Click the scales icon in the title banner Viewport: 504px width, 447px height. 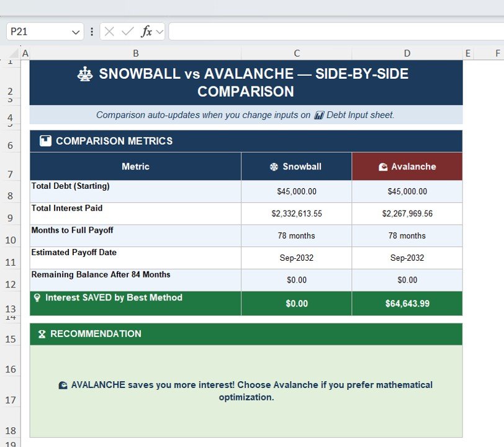[84, 74]
